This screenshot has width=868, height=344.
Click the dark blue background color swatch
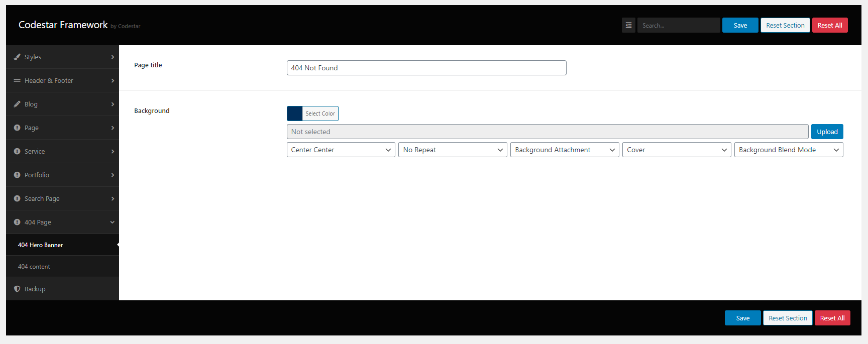click(x=295, y=113)
